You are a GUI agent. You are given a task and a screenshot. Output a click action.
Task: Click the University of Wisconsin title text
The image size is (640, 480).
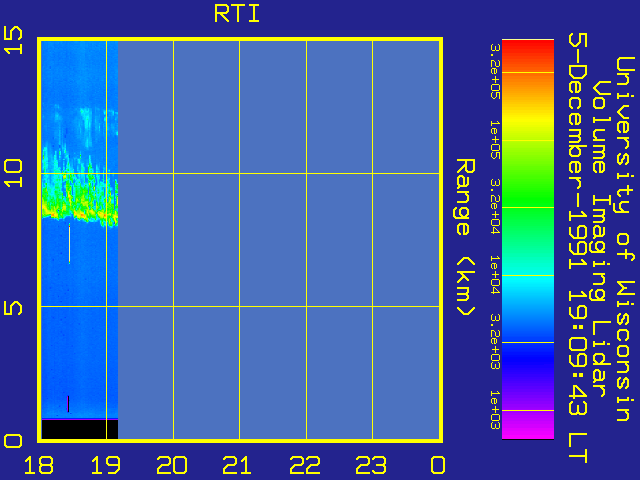(625, 239)
